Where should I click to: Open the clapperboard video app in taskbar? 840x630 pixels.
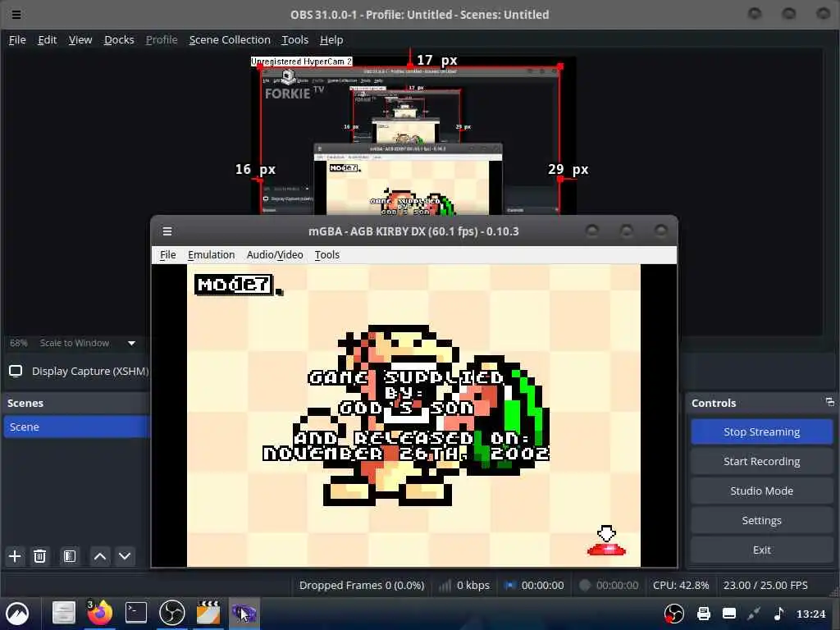click(208, 613)
